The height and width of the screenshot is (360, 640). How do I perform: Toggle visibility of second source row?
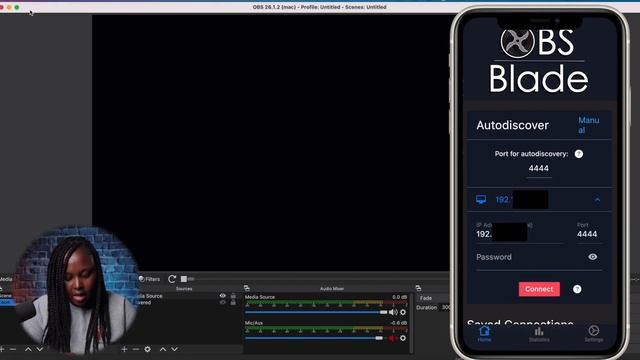(x=222, y=303)
